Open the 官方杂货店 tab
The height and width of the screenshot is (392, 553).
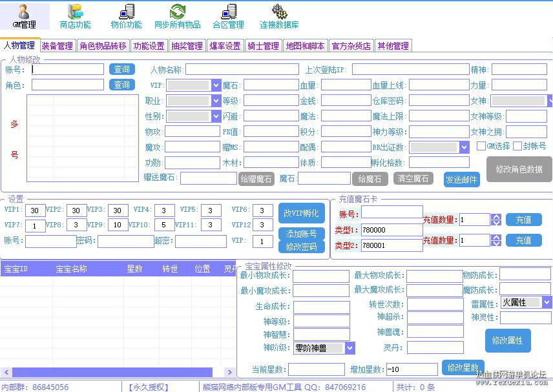(x=351, y=46)
